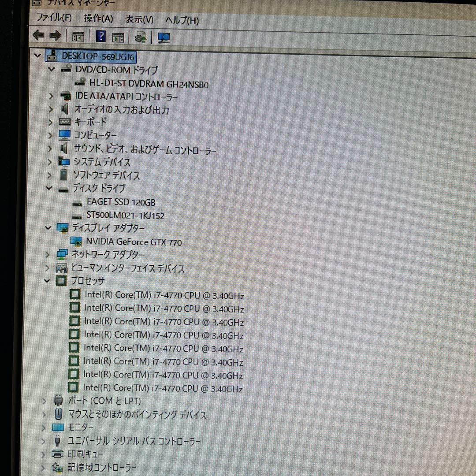Screen dimensions: 476x476
Task: Click the Properties toolbar icon
Action: (x=117, y=37)
